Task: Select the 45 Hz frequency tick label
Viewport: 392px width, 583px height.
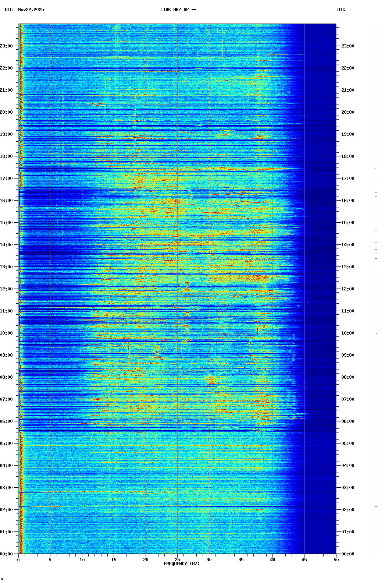Action: (x=304, y=560)
